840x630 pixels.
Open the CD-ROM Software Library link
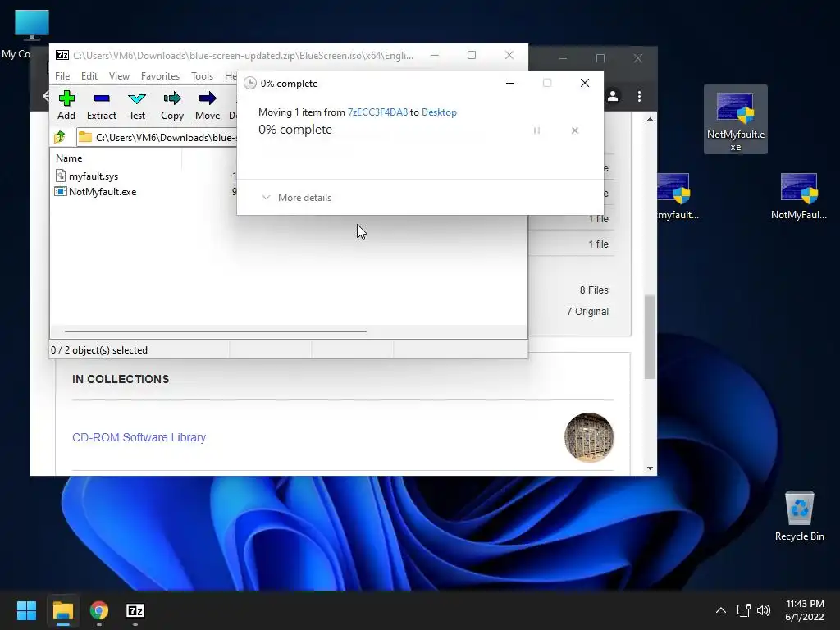pos(139,437)
